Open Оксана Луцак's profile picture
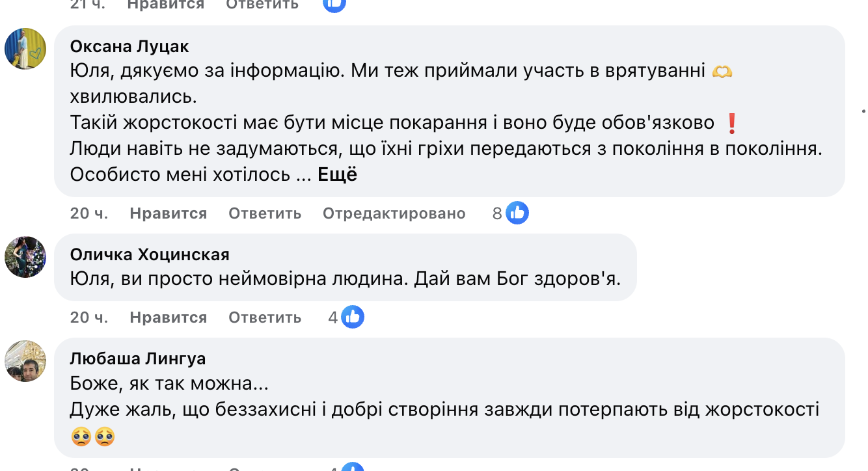The height and width of the screenshot is (471, 868). (x=25, y=49)
